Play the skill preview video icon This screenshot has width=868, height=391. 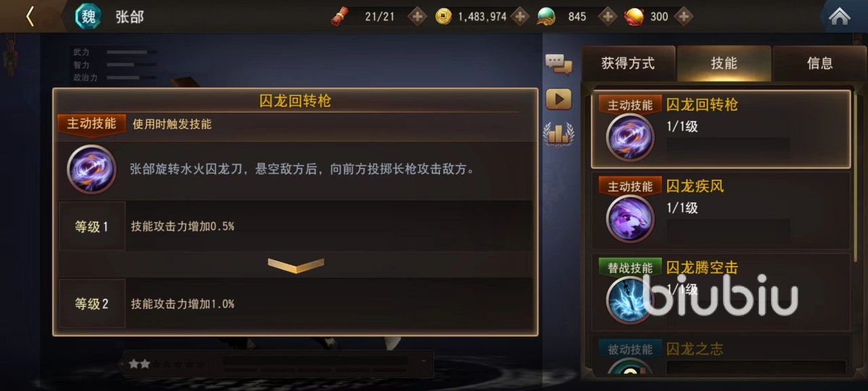point(559,100)
